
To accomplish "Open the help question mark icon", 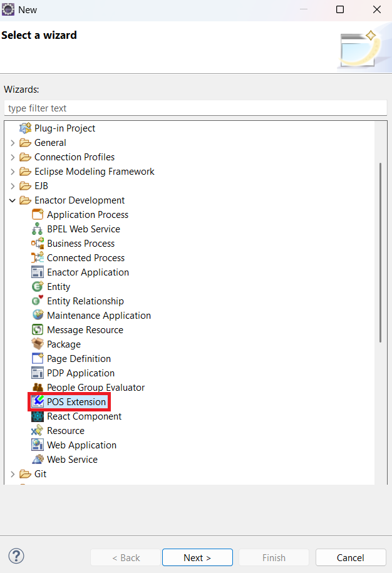I will click(16, 556).
